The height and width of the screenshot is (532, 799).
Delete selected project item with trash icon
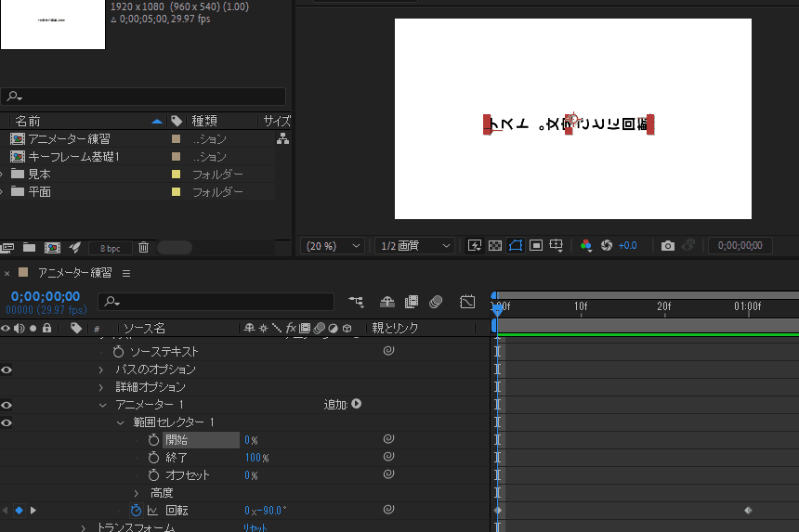coord(143,247)
